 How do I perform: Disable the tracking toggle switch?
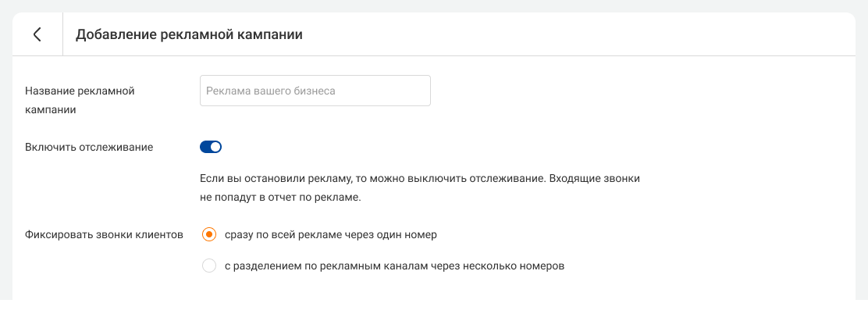[211, 147]
